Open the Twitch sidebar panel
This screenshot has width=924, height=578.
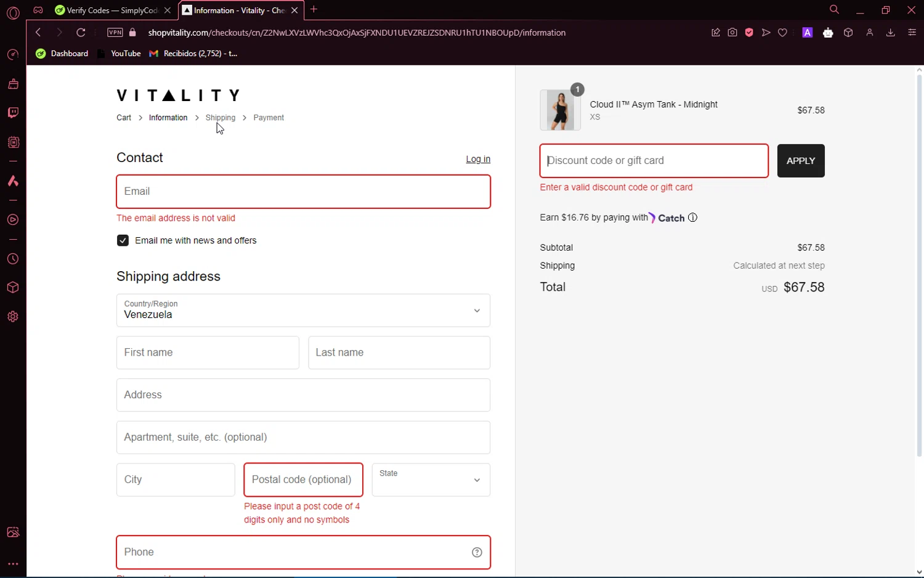pyautogui.click(x=13, y=113)
